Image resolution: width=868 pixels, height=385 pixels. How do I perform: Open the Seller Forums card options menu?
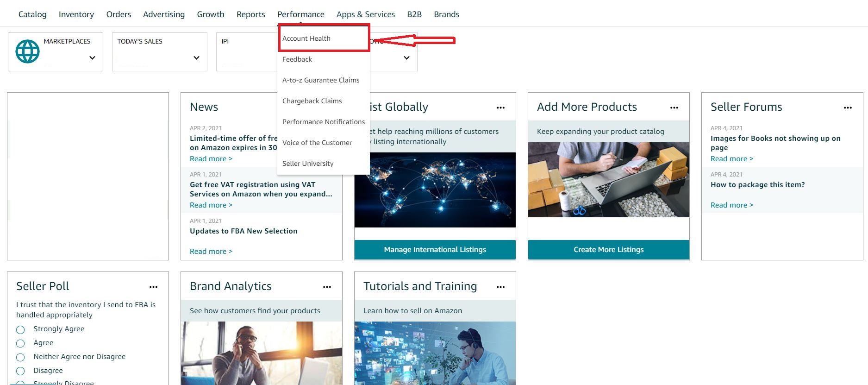click(848, 107)
